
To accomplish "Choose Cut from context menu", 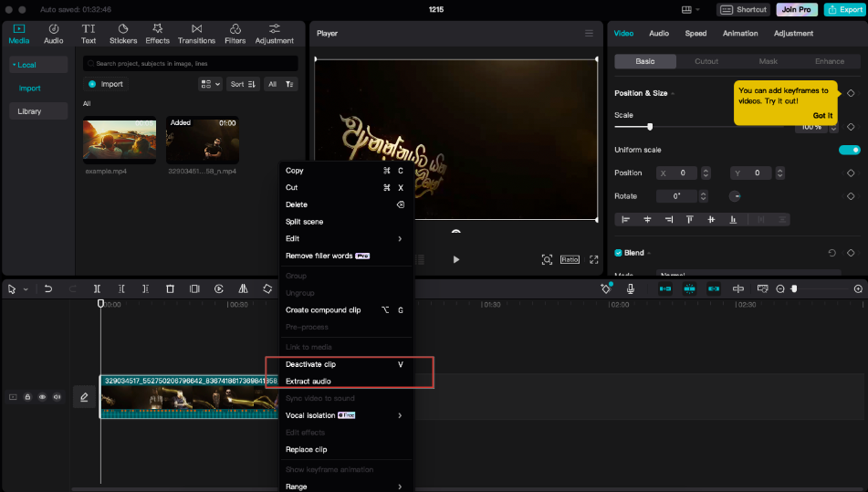I will [x=344, y=188].
